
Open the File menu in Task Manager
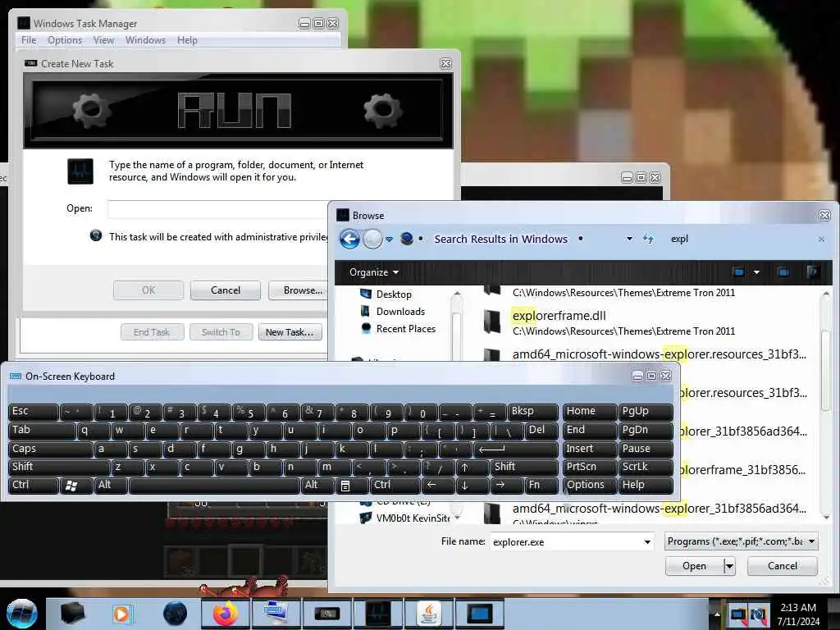(x=29, y=40)
